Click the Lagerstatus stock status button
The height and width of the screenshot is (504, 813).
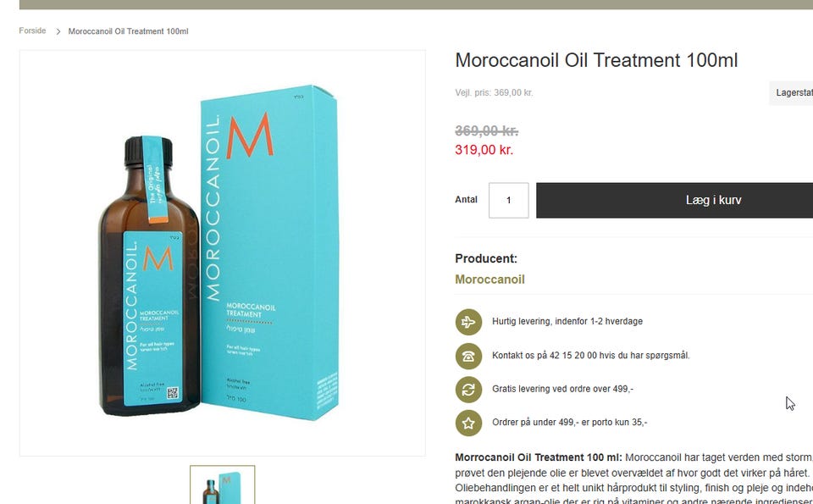791,93
